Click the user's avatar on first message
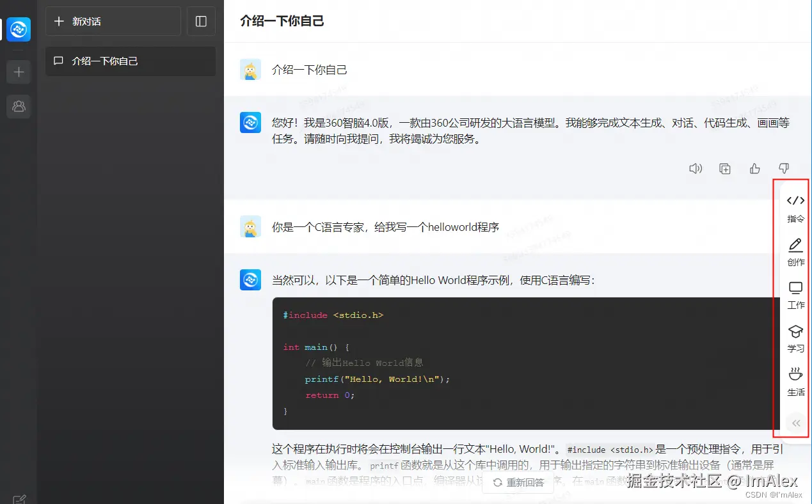The height and width of the screenshot is (504, 812). tap(250, 69)
